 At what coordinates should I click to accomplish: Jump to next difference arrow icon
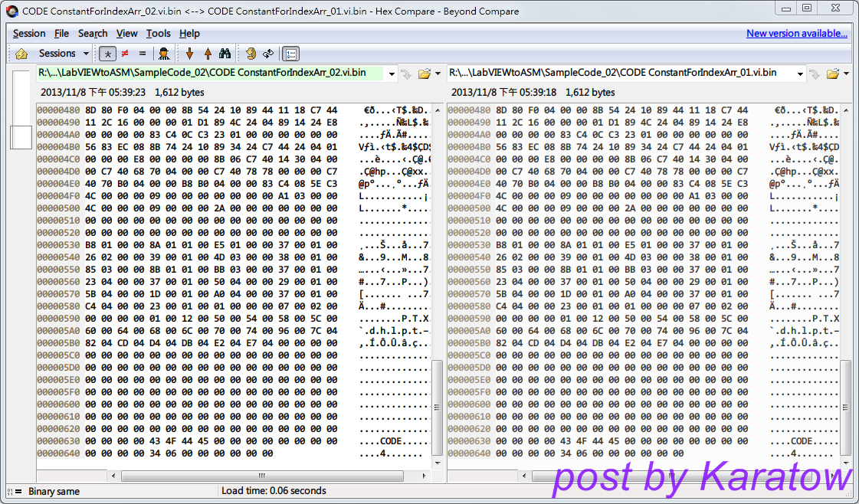[x=190, y=54]
